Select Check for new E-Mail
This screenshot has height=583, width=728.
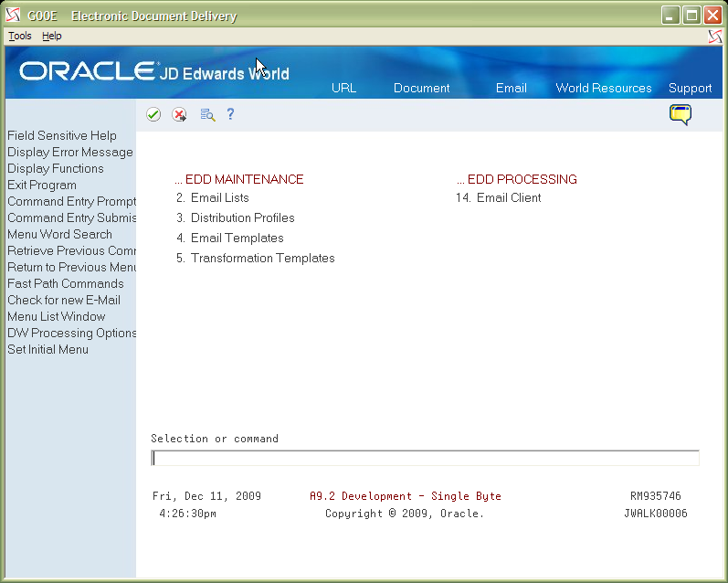64,300
